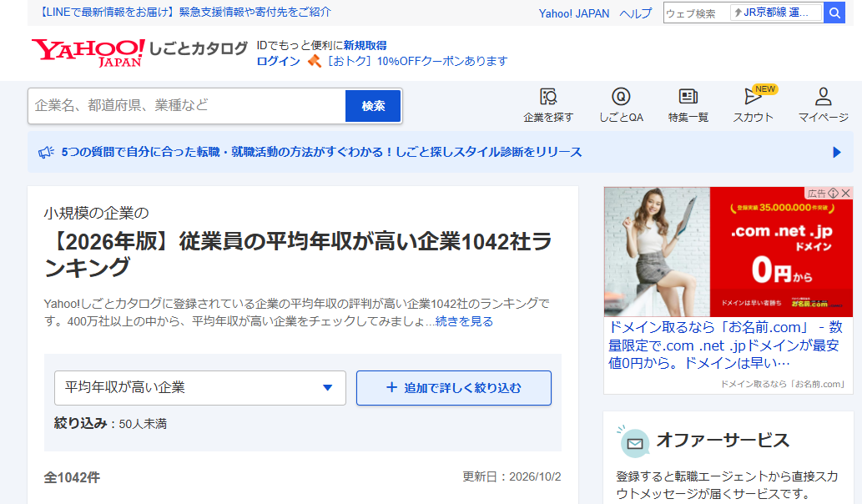Viewport: 862px width, 504px height.
Task: Focus the ウェブ検索 input field
Action: click(697, 13)
